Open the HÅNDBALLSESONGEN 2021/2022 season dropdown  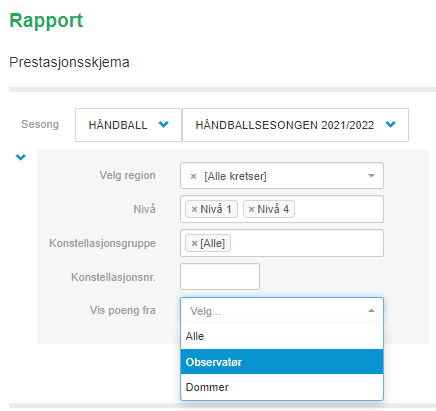tap(295, 125)
